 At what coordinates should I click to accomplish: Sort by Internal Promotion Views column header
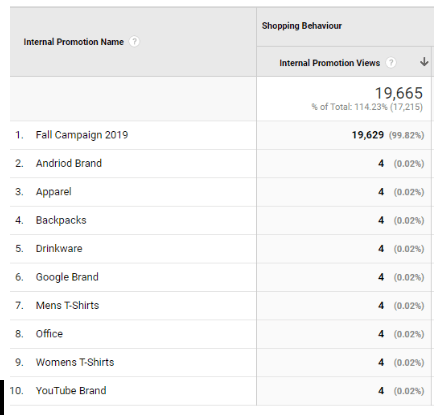point(329,63)
